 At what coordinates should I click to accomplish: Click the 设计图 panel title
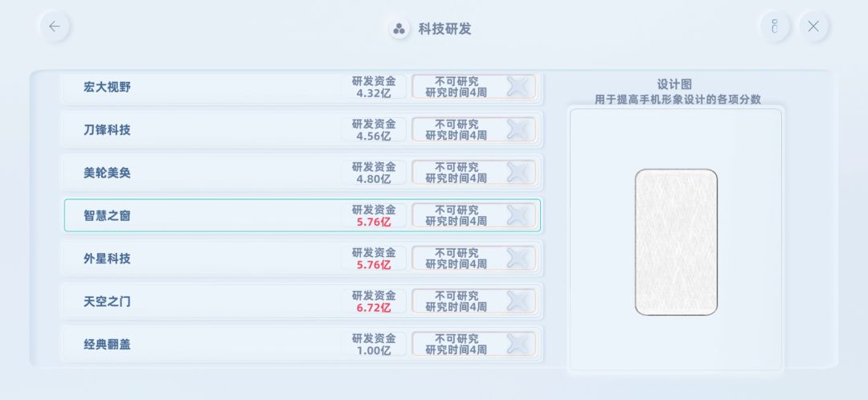coord(674,84)
